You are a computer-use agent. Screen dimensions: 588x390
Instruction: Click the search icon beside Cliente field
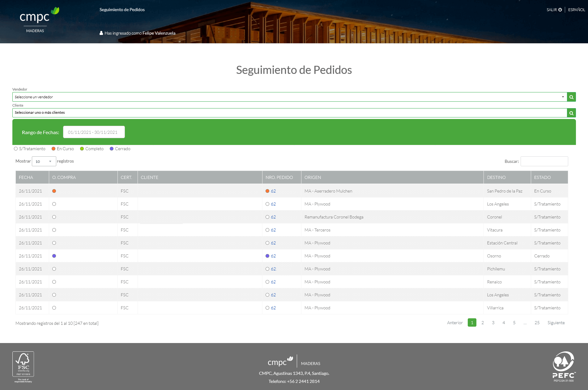point(571,113)
